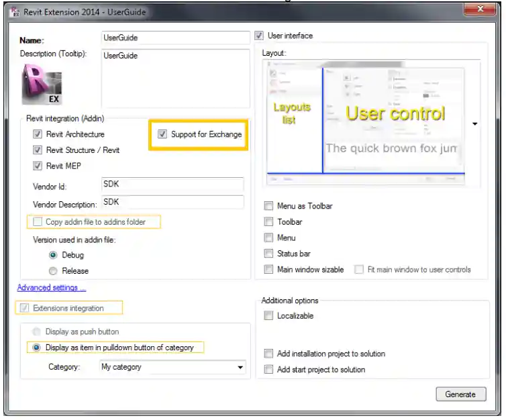Uncheck the Revit MEP checkbox
The height and width of the screenshot is (420, 506).
click(x=38, y=166)
